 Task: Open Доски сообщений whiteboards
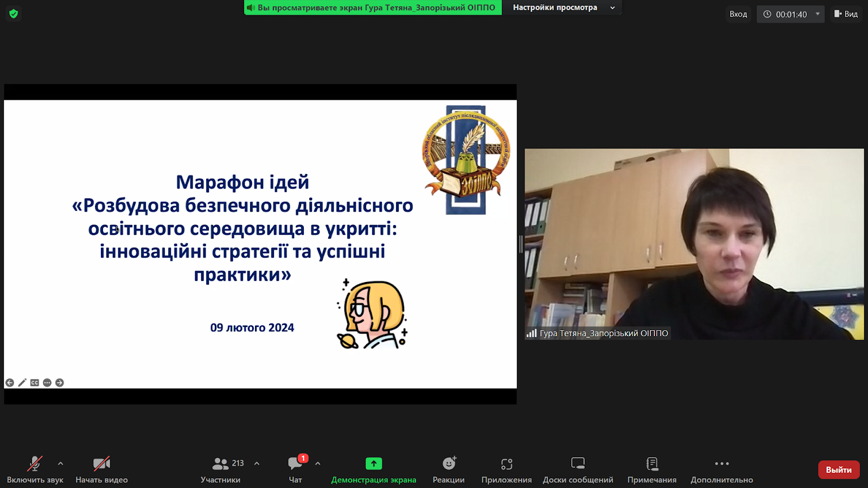tap(578, 470)
